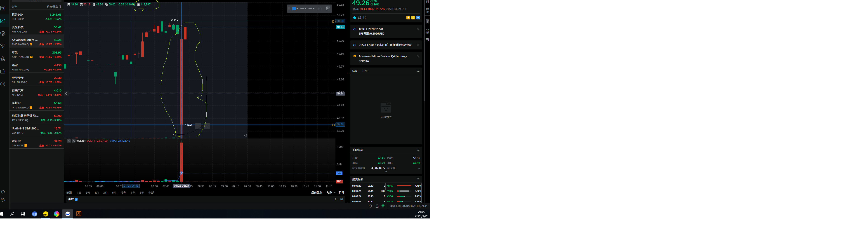Screen dimensions: 868x244
Task: Select 全部 time range
Action: (151, 193)
